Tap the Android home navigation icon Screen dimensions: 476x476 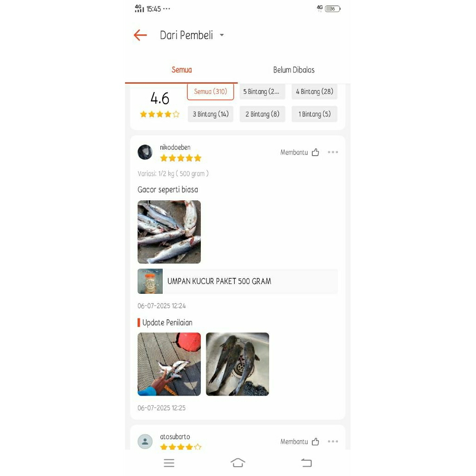click(x=238, y=463)
